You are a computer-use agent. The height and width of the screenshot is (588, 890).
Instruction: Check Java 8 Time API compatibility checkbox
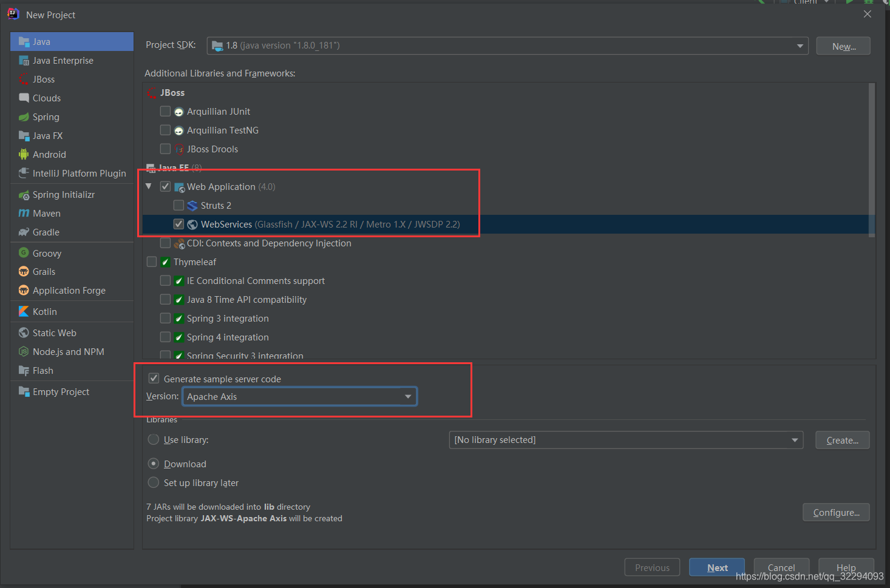tap(165, 300)
